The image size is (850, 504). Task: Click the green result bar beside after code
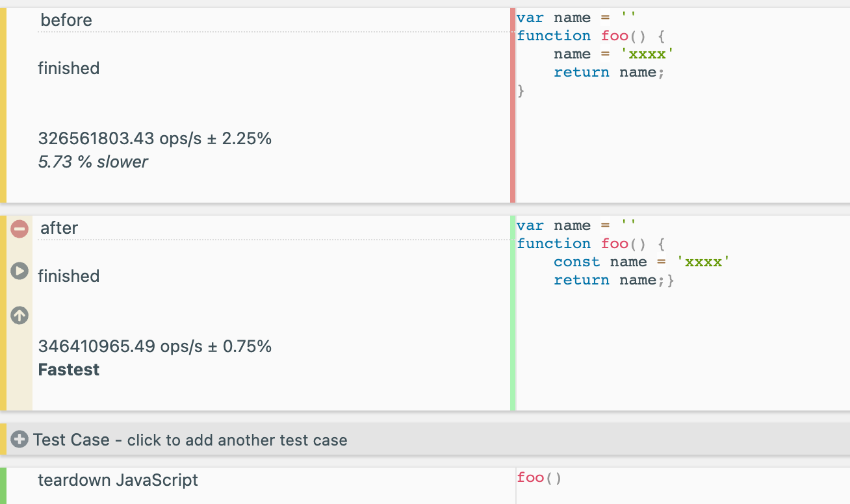(x=513, y=313)
